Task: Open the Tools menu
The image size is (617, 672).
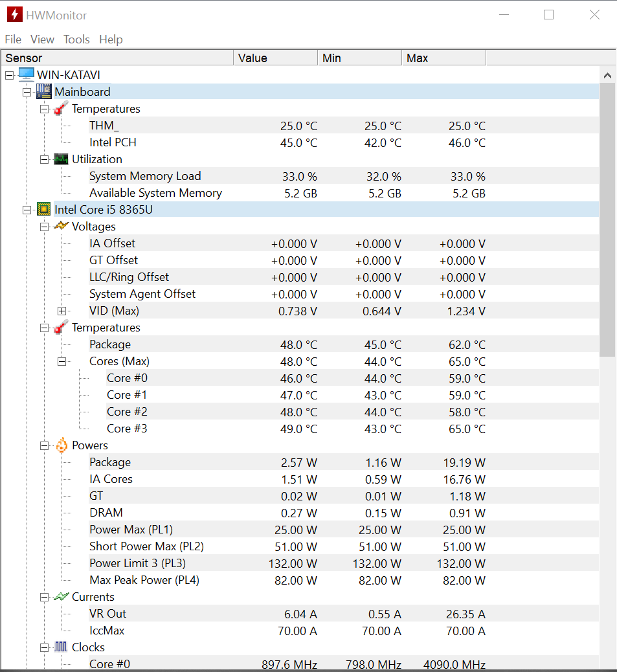Action: (76, 39)
